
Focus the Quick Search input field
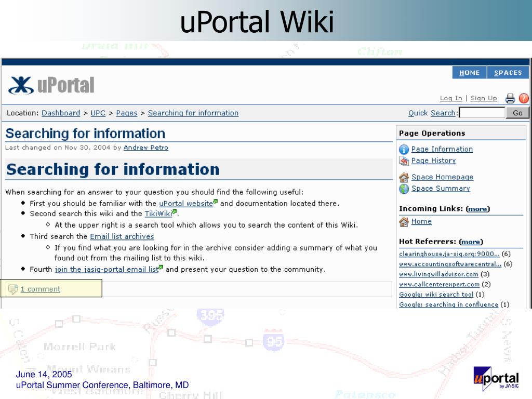[482, 113]
